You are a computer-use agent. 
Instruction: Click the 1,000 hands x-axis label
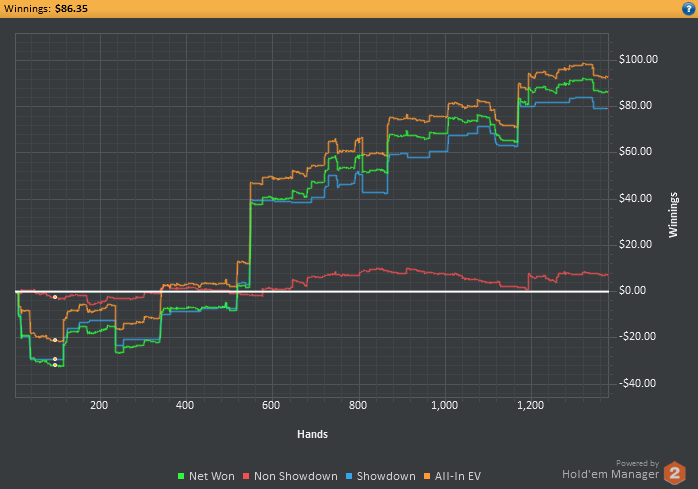444,405
